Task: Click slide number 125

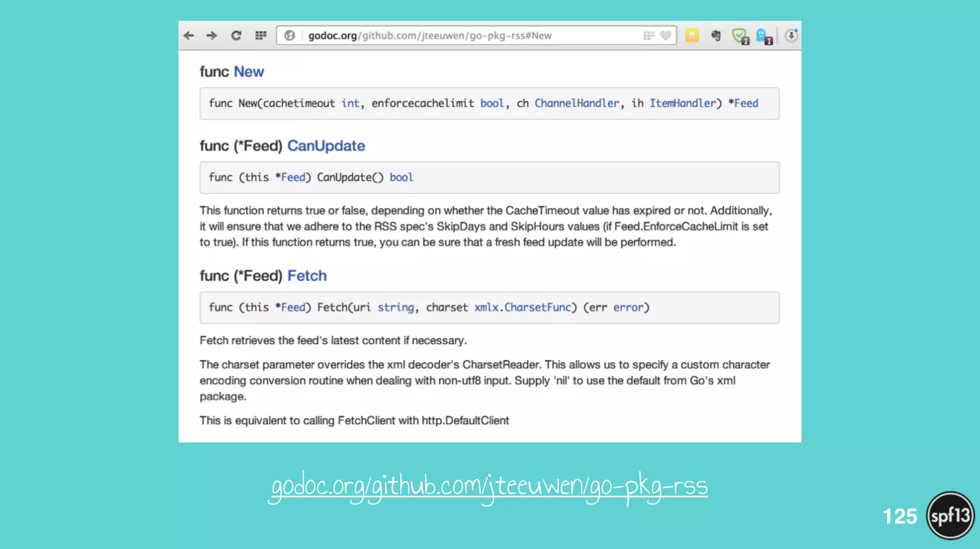Action: (900, 516)
